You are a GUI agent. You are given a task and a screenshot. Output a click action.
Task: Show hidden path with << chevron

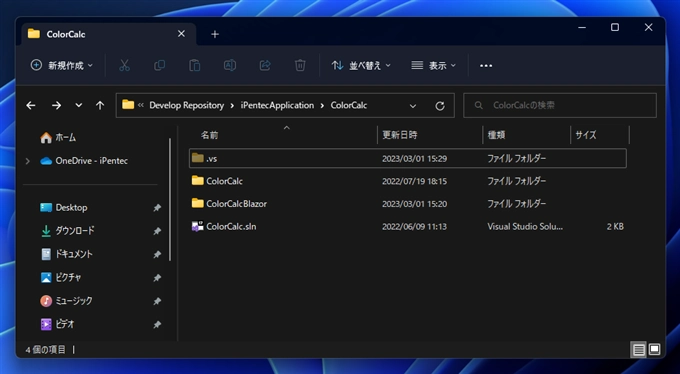141,105
